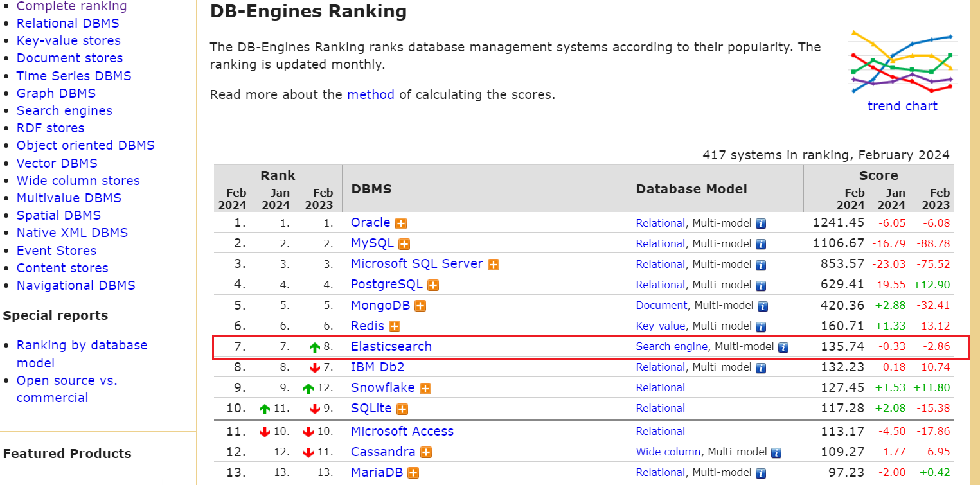The image size is (980, 485).
Task: Open the MySQL DBMS link
Action: point(372,243)
